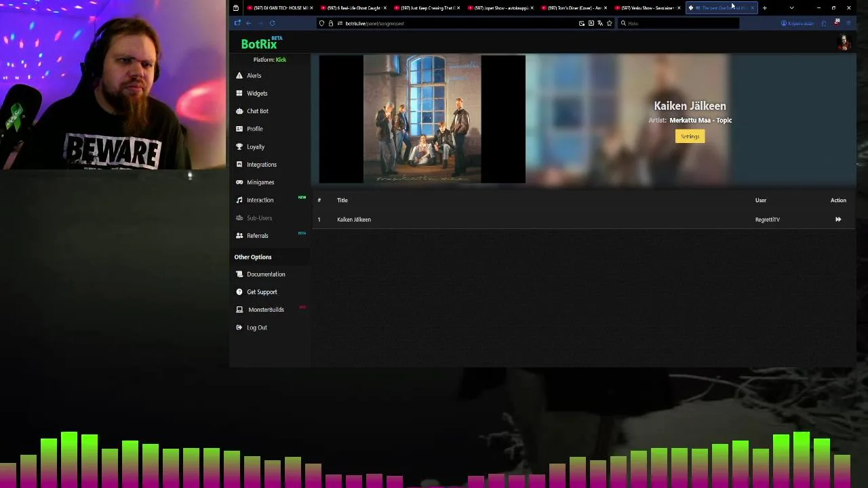Screen dimensions: 868x488
Task: Close the Vesku Show tab
Action: 679,7
